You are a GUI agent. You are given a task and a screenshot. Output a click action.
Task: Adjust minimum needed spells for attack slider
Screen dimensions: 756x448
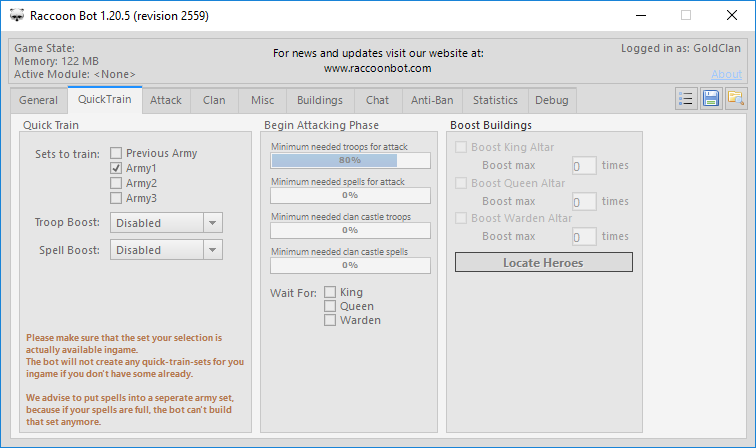350,195
